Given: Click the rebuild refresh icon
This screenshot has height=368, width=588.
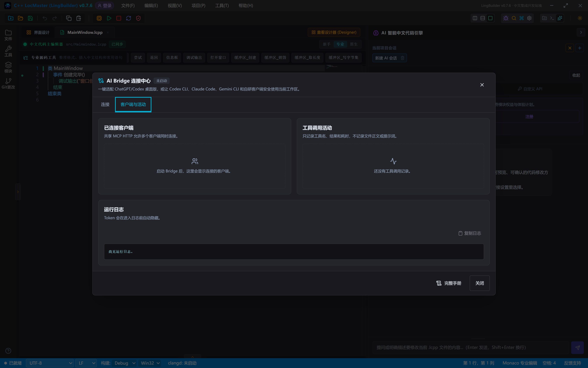Looking at the screenshot, I should 128,18.
